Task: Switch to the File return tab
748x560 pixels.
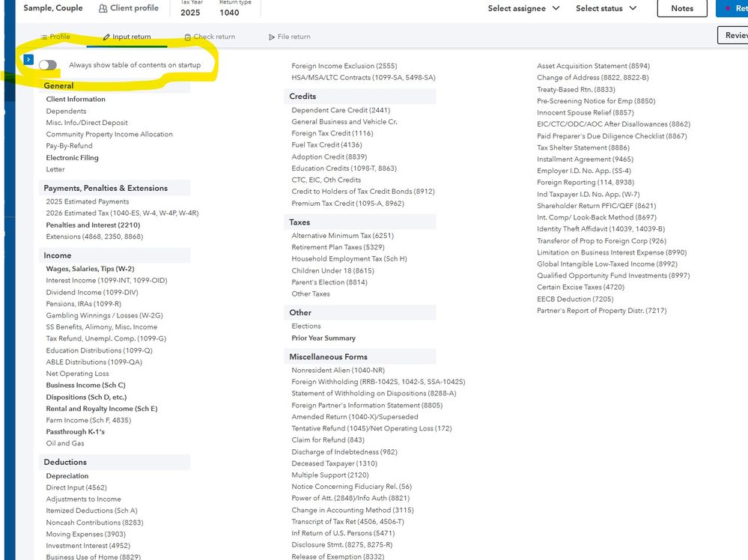Action: click(x=294, y=37)
